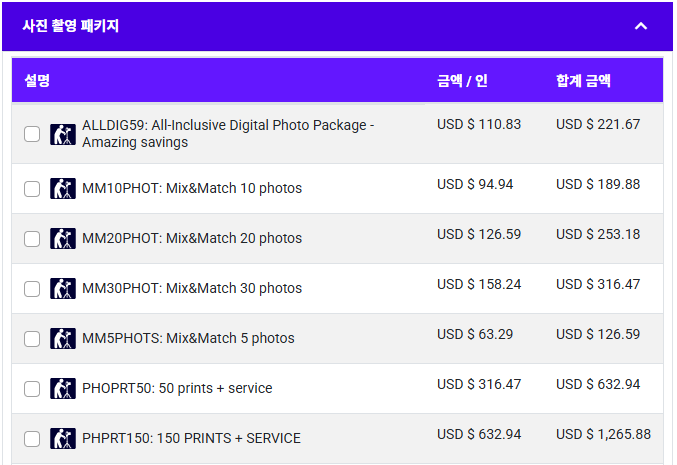Image resolution: width=677 pixels, height=465 pixels.
Task: Click photographer icon next to MM30PHOT
Action: (x=63, y=288)
